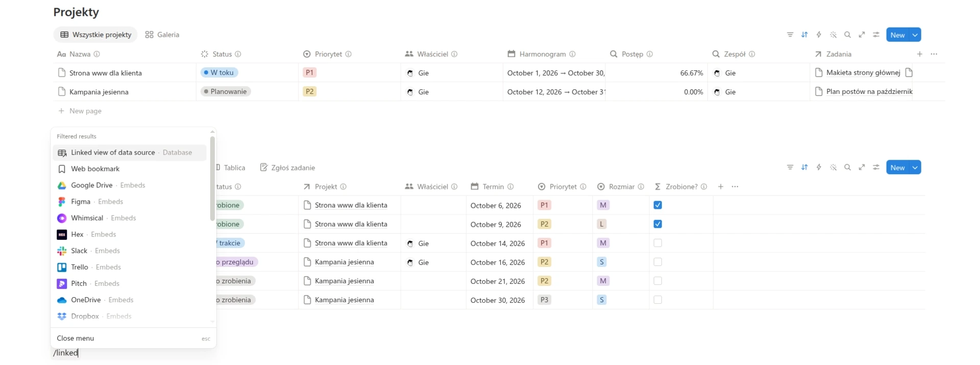This screenshot has height=365, width=980.
Task: Open Strona www dla klienta project page
Action: pos(106,73)
